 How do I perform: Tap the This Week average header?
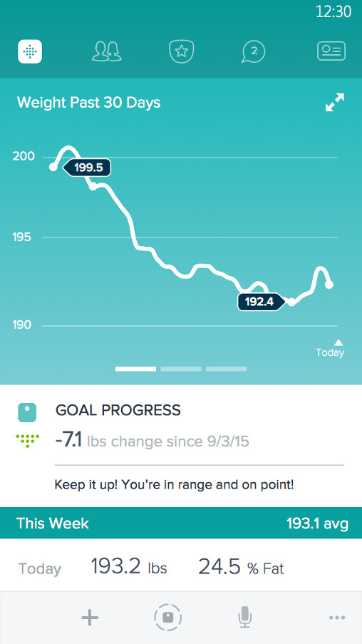[x=181, y=523]
